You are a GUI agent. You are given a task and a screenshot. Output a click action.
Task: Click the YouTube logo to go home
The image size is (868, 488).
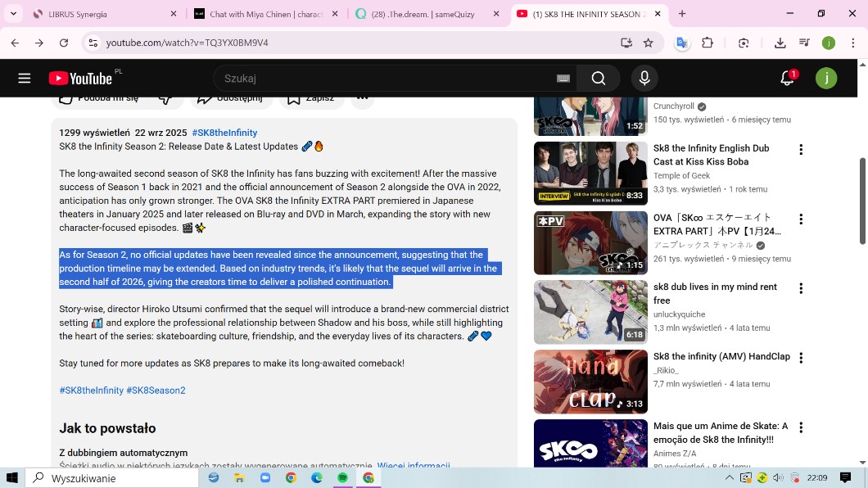[80, 79]
